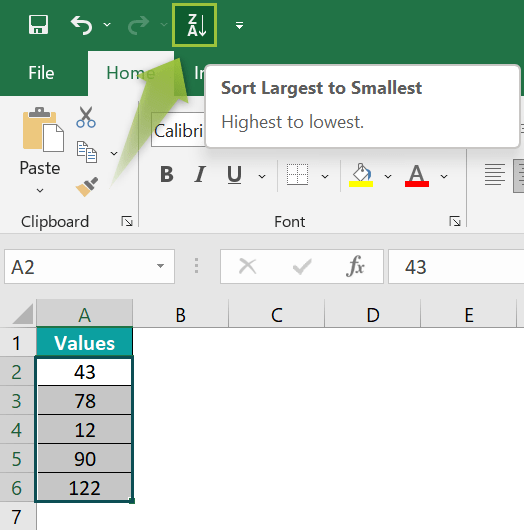
Task: Click the Select All corner triangle
Action: pos(23,314)
